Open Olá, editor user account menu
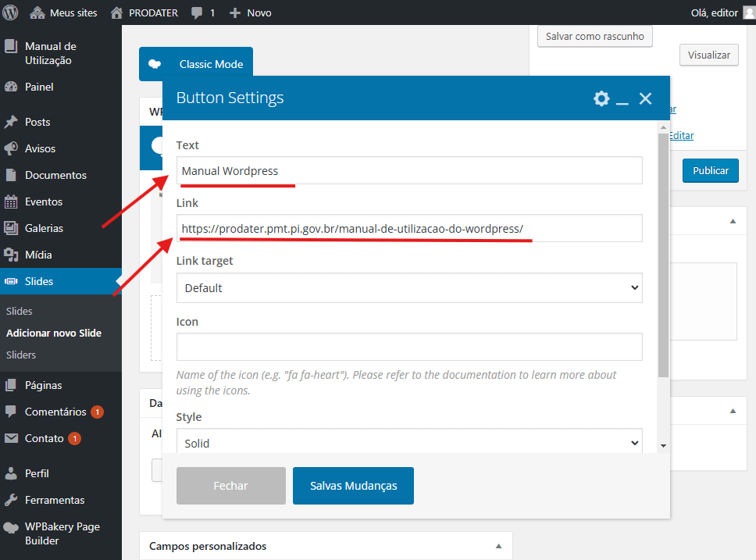 [722, 12]
